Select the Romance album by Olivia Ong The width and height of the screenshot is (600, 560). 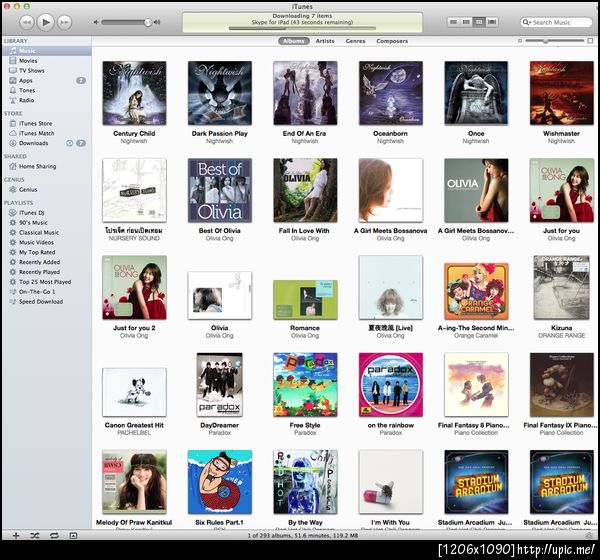(x=305, y=300)
